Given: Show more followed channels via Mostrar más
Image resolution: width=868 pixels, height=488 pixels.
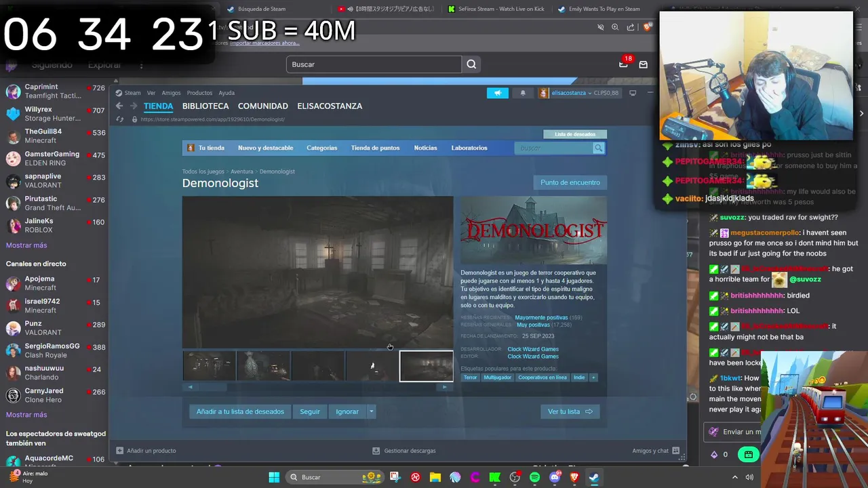Looking at the screenshot, I should (26, 245).
